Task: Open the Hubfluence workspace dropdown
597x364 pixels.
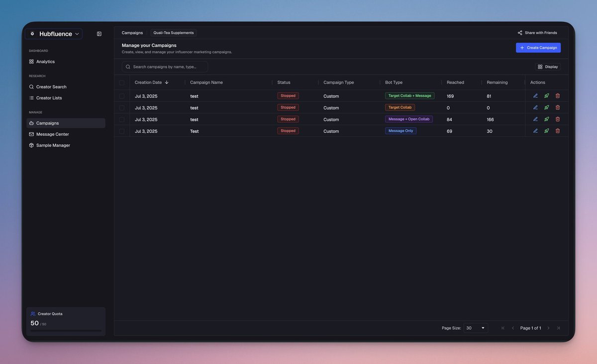Action: point(54,34)
